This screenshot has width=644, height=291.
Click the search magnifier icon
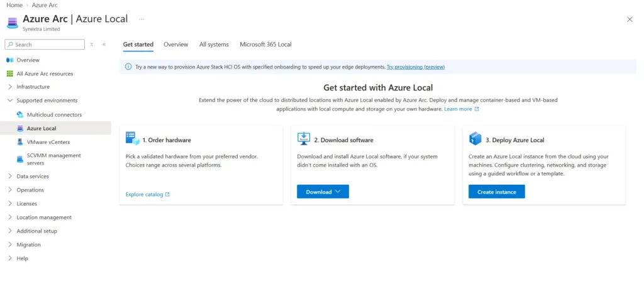[10, 45]
